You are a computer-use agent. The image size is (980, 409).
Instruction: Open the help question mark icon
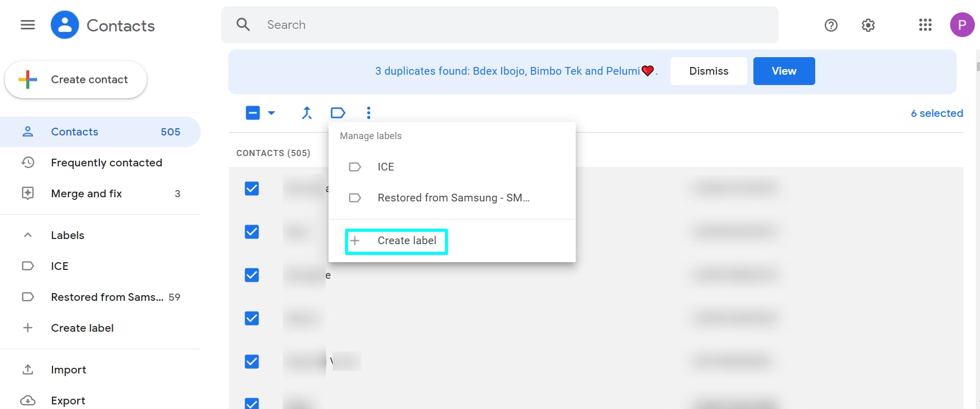[x=831, y=25]
